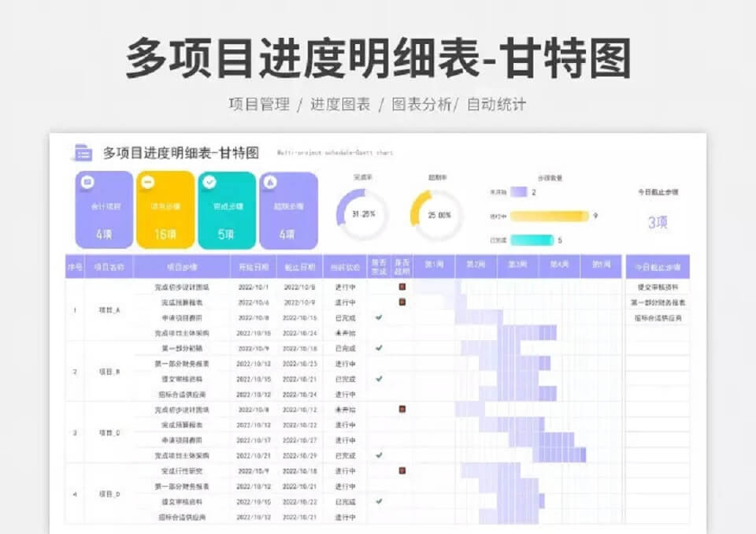Select the 当前状态 column header
756x534 pixels.
point(344,266)
